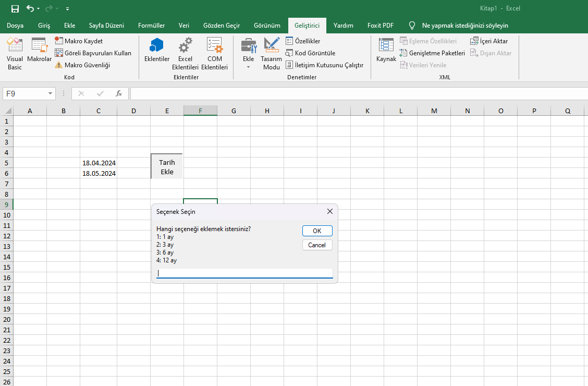Open the Visual Basic editor
Viewport: 588px width, 386px height.
[x=15, y=54]
